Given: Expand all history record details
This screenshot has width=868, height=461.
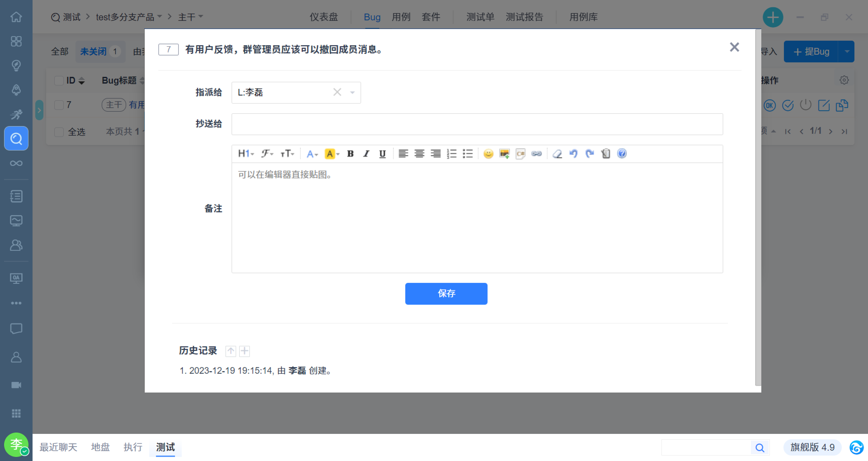Looking at the screenshot, I should [245, 351].
